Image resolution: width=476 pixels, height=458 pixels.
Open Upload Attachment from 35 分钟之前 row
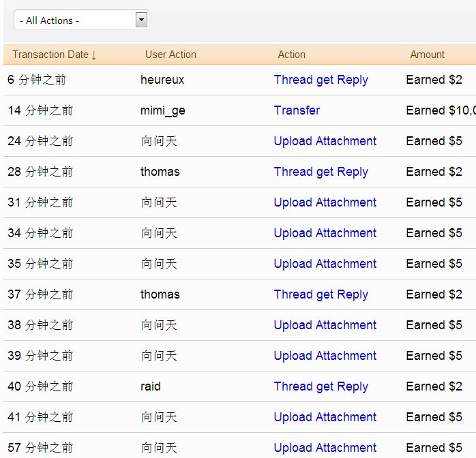[325, 264]
